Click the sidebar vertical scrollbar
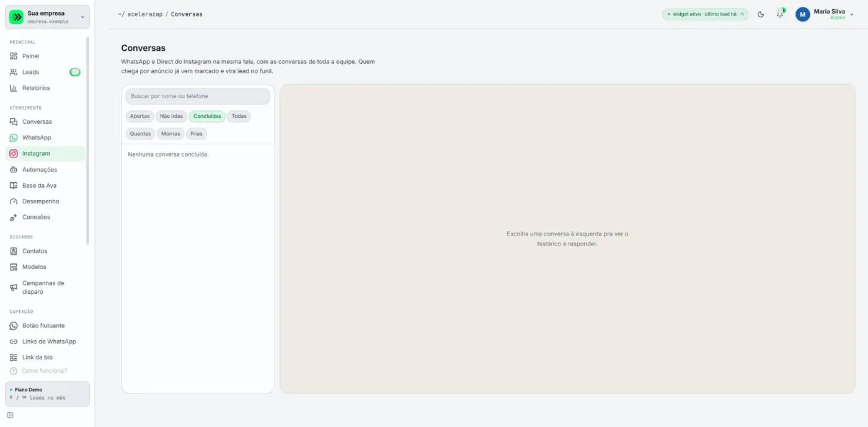This screenshot has height=427, width=868. pos(87,140)
